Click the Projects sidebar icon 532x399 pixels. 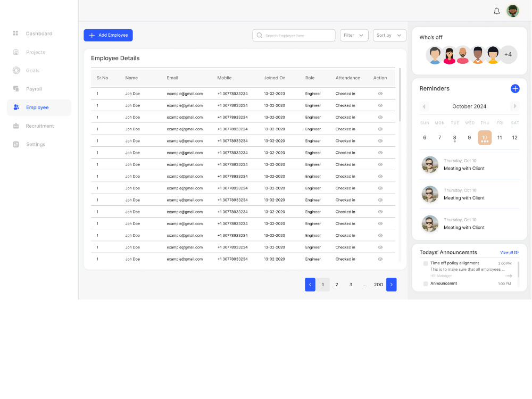click(x=15, y=52)
